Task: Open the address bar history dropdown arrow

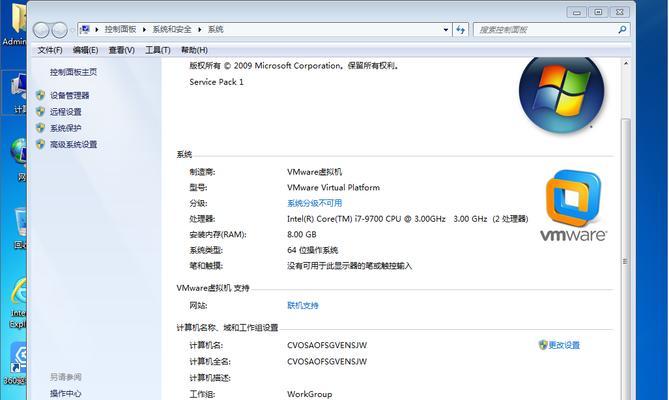Action: (x=446, y=29)
